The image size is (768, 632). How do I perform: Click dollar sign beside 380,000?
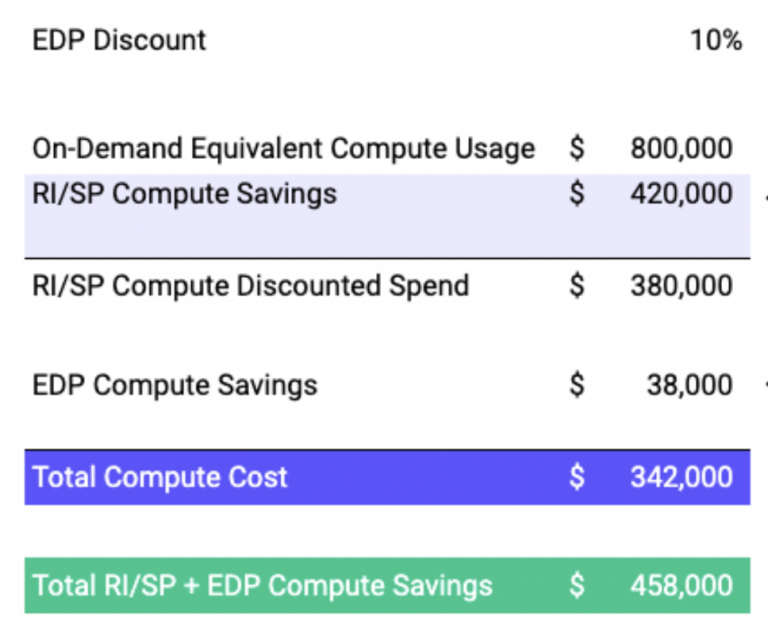pyautogui.click(x=577, y=285)
